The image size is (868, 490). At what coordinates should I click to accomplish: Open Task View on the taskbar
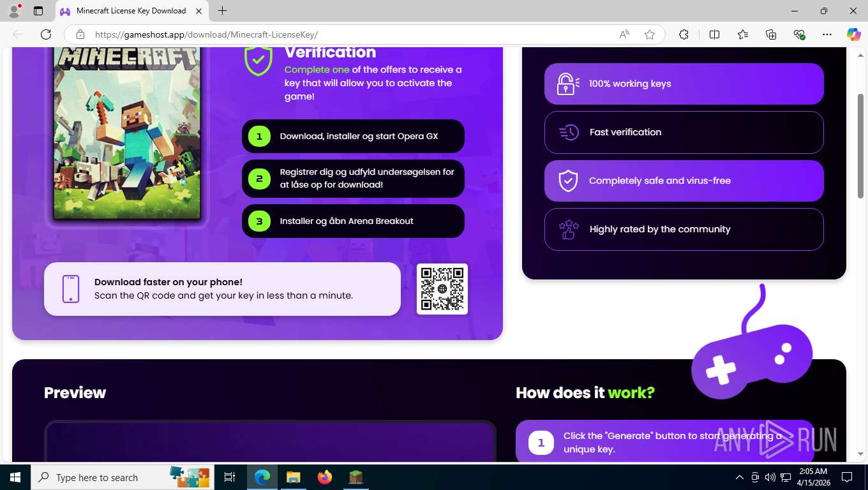click(x=230, y=477)
